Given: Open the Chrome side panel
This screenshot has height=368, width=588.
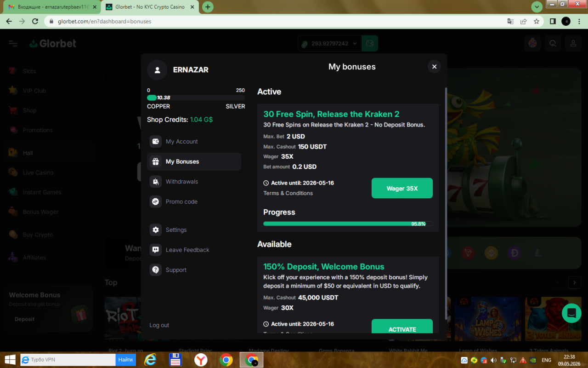Looking at the screenshot, I should point(553,21).
